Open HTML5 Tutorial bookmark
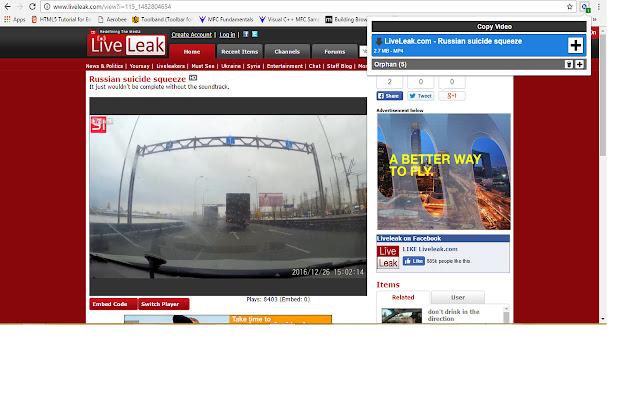The width and height of the screenshot is (640, 400). click(61, 19)
